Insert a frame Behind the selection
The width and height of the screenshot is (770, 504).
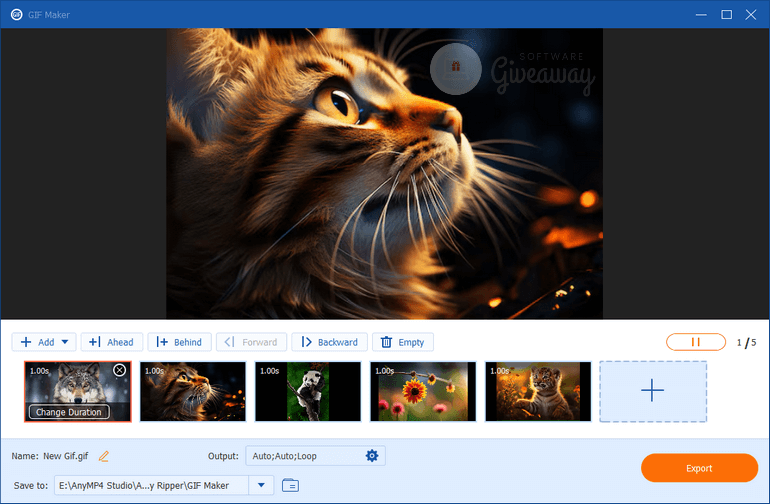click(x=179, y=342)
